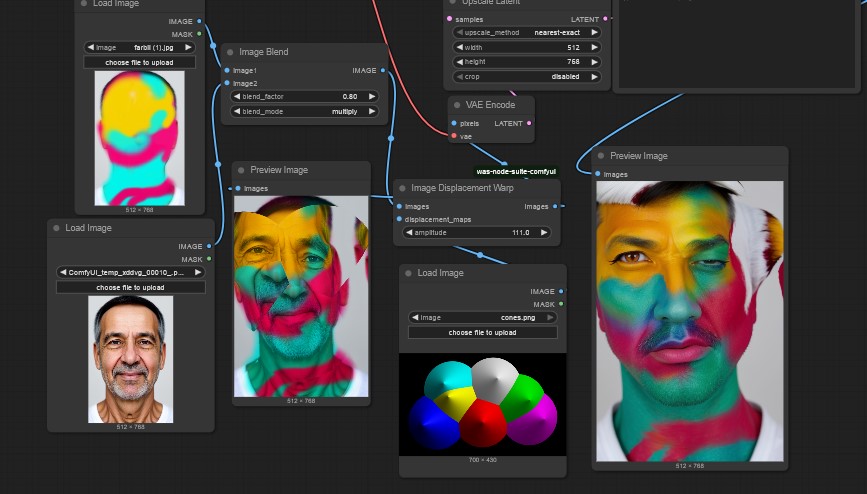The image size is (867, 494).
Task: Click the vae input socket on VAE Encode
Action: point(454,136)
